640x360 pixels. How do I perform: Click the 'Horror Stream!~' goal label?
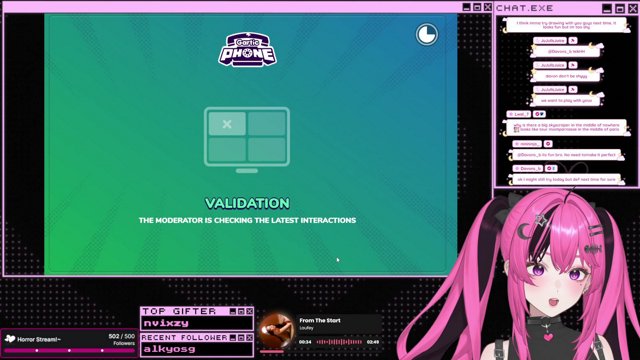[39, 339]
